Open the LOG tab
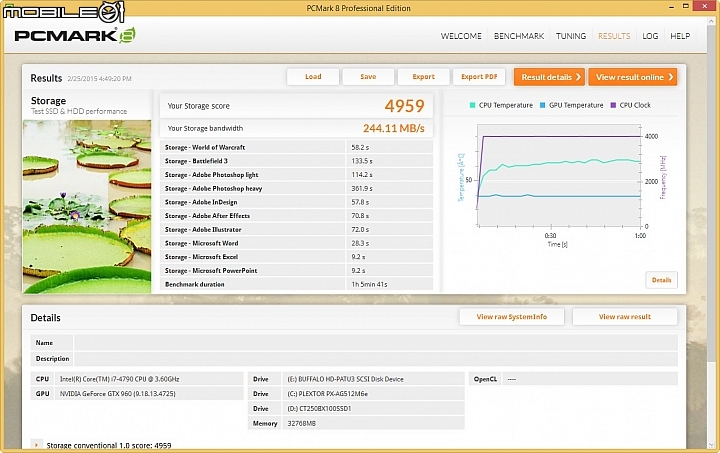The height and width of the screenshot is (453, 720). (650, 36)
